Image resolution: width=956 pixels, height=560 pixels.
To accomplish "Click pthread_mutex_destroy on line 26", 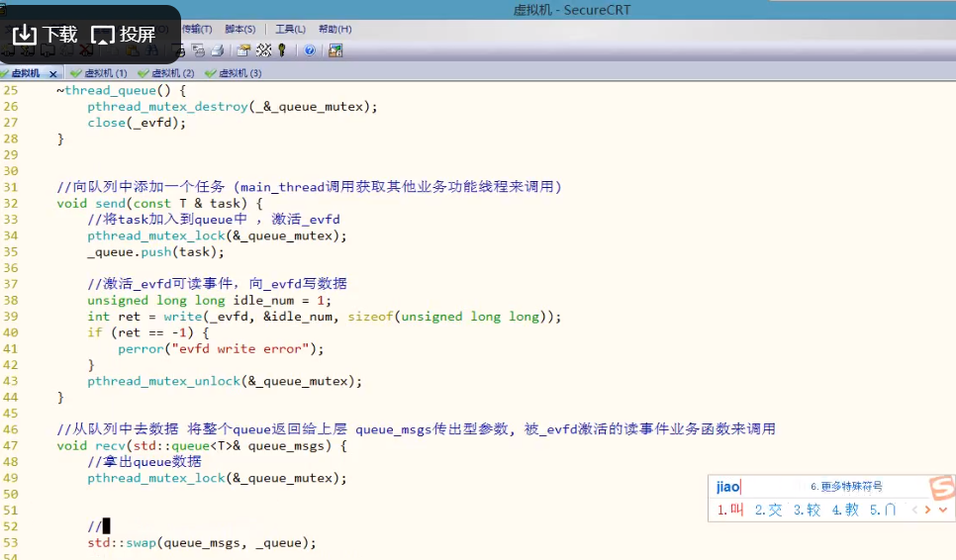I will point(167,107).
